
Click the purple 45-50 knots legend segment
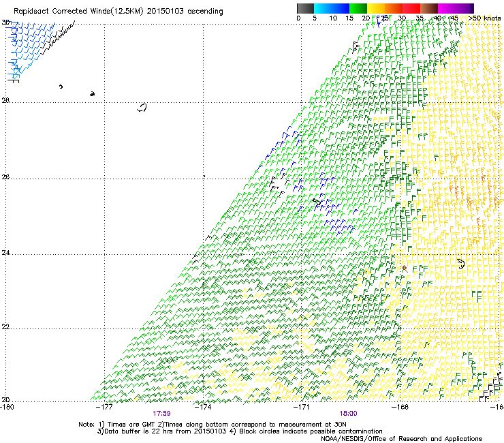pyautogui.click(x=464, y=8)
